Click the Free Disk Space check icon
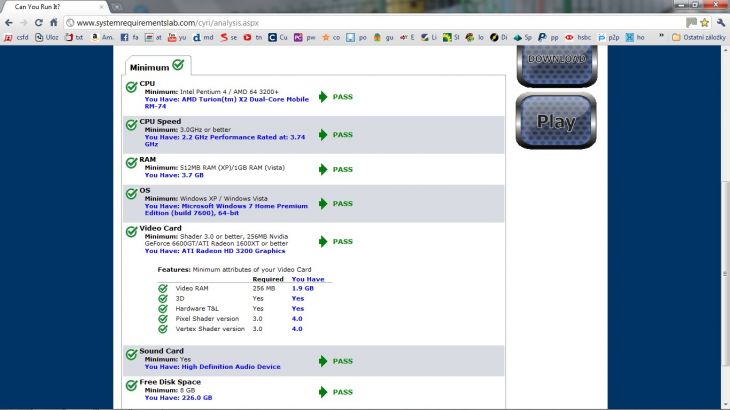The width and height of the screenshot is (730, 410). pyautogui.click(x=131, y=385)
